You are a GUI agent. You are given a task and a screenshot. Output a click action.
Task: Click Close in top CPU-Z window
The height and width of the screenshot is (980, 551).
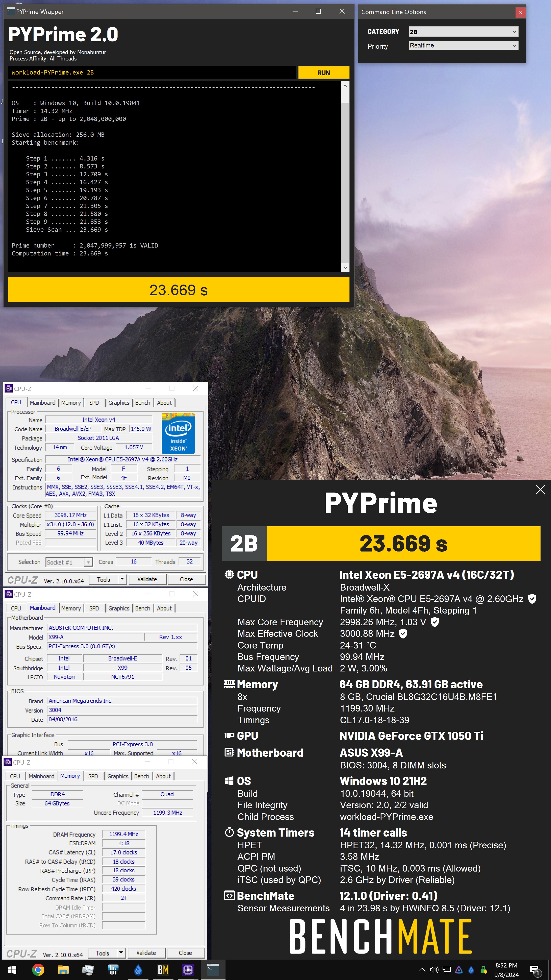tap(186, 579)
